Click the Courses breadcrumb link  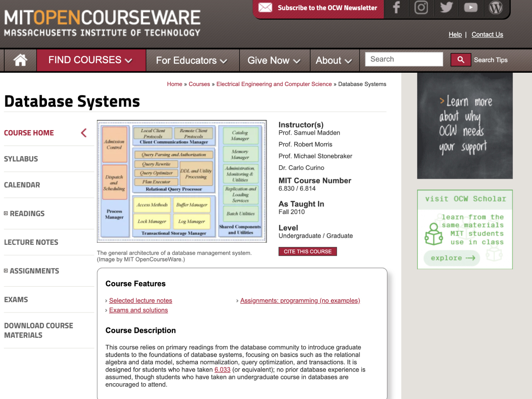[199, 84]
